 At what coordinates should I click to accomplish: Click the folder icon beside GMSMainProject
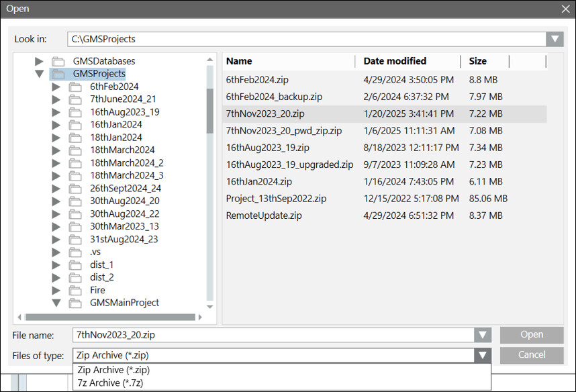coord(75,303)
